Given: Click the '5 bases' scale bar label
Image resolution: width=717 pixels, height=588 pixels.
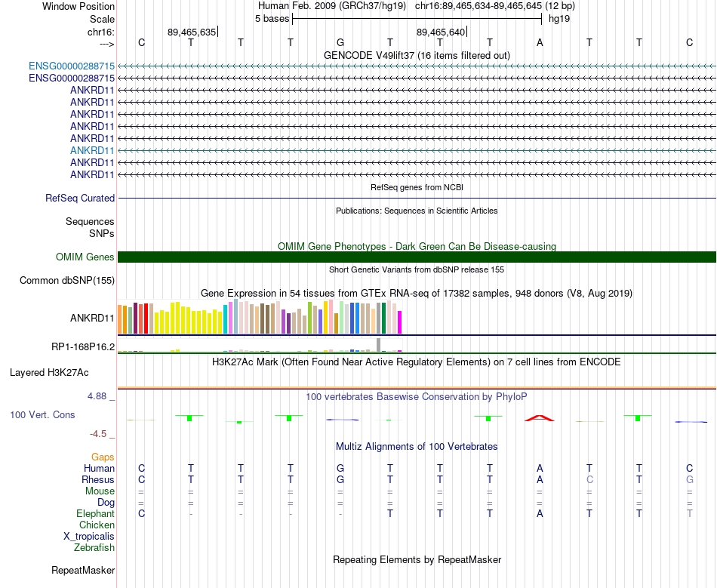Looking at the screenshot, I should tap(272, 19).
